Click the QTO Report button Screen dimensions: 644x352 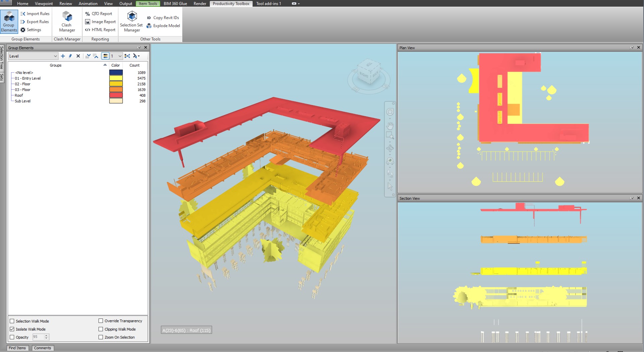[99, 14]
